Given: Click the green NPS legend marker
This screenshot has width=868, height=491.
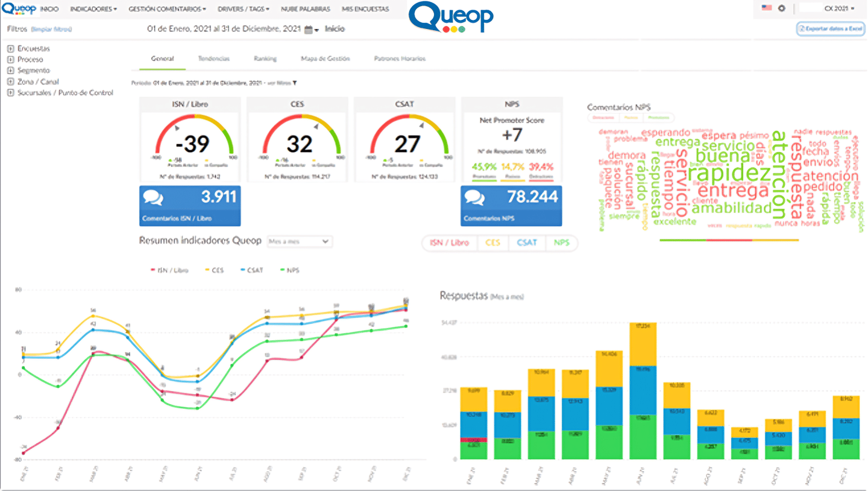Looking at the screenshot, I should 283,270.
